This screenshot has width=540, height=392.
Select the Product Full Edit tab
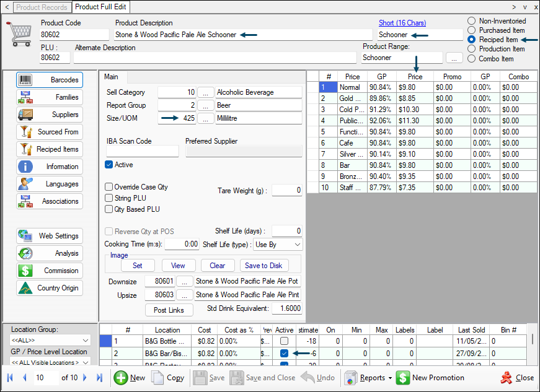(x=100, y=7)
